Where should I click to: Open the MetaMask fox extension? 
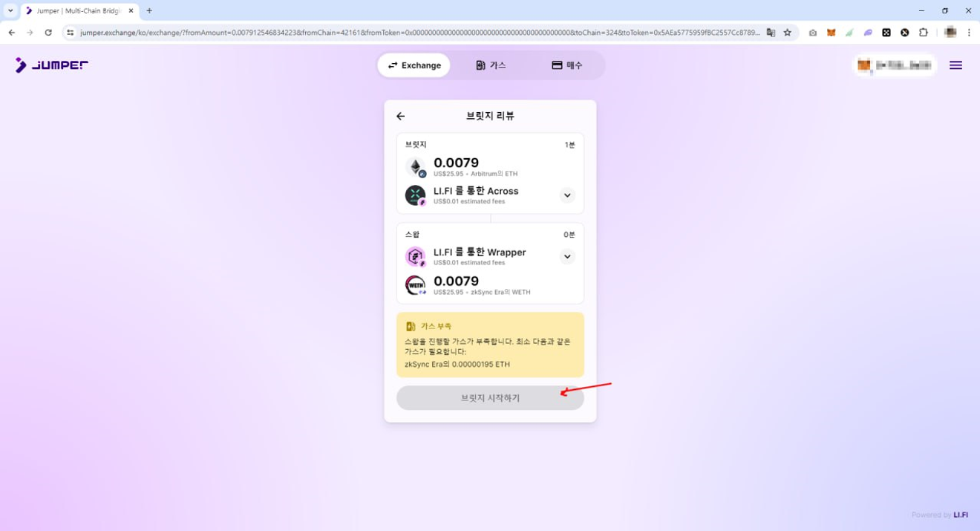pos(832,33)
